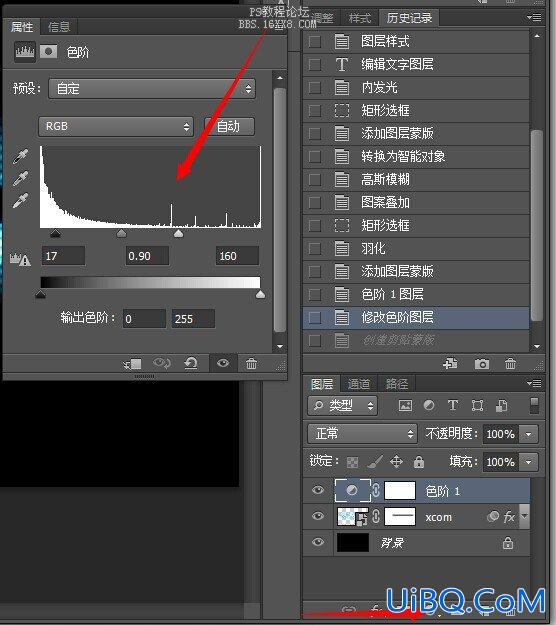Lock all padlock icon

[x=418, y=462]
